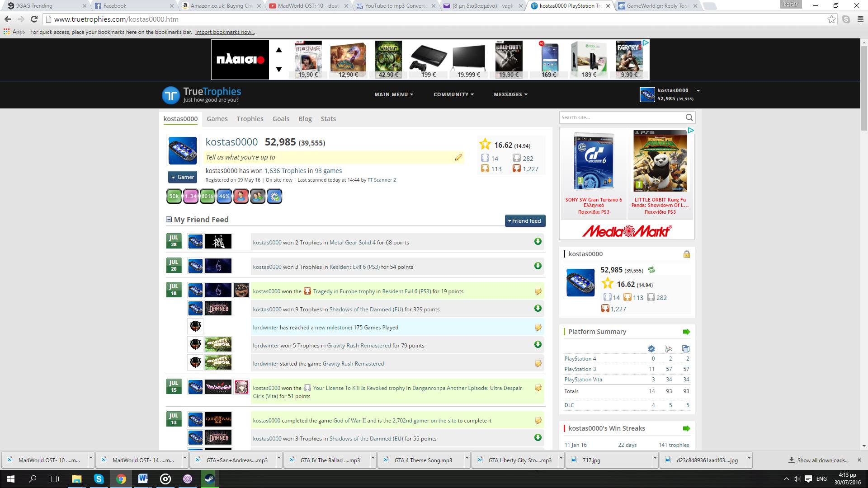The width and height of the screenshot is (868, 488).
Task: Select the Stats profile tab
Action: [x=328, y=119]
